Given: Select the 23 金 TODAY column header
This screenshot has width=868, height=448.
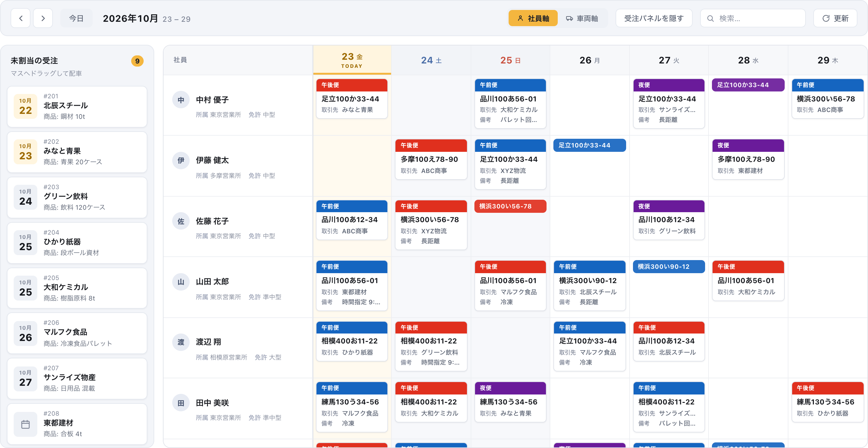Looking at the screenshot, I should point(352,60).
